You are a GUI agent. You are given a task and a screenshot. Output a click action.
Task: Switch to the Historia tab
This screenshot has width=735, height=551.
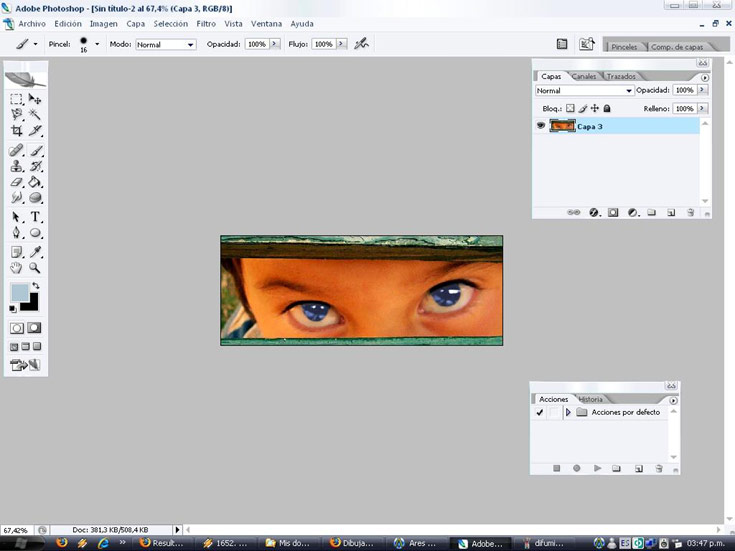click(591, 400)
